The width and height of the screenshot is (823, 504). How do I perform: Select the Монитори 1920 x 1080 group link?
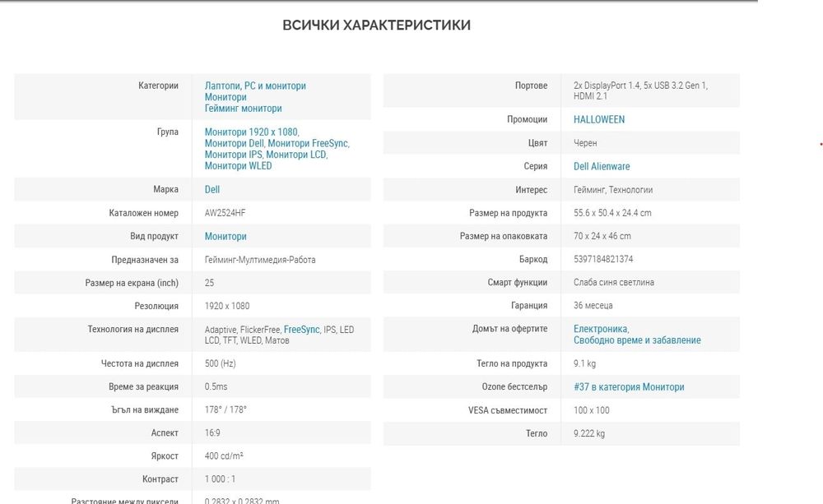[250, 132]
